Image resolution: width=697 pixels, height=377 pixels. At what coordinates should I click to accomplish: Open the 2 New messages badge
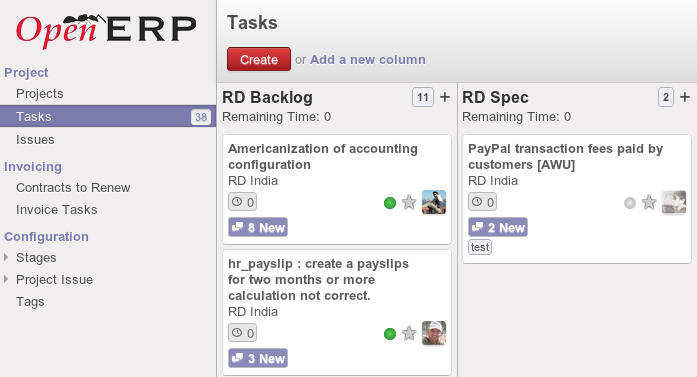tap(498, 227)
